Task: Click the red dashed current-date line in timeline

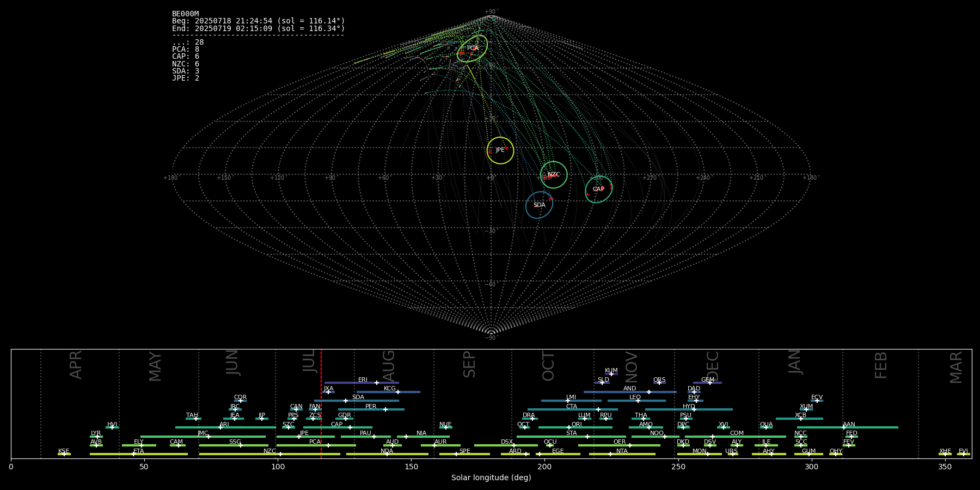Action: click(321, 403)
